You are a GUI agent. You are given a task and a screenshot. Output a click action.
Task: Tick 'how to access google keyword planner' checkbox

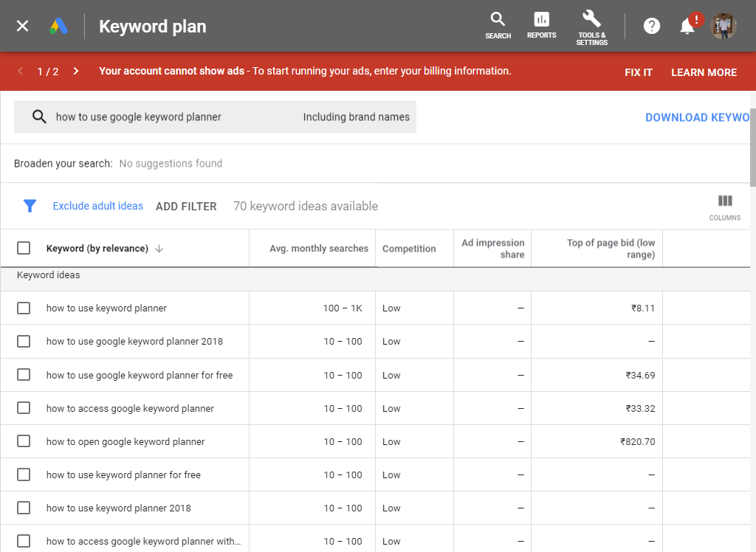coord(24,408)
